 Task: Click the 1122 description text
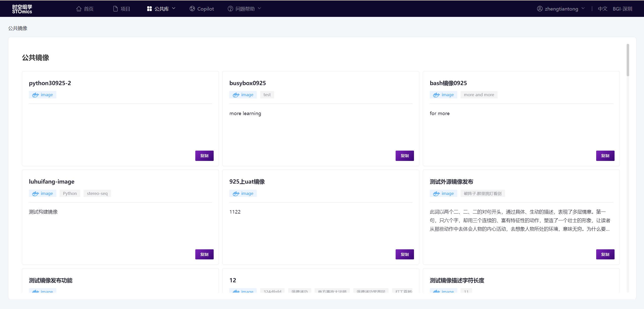pos(235,212)
